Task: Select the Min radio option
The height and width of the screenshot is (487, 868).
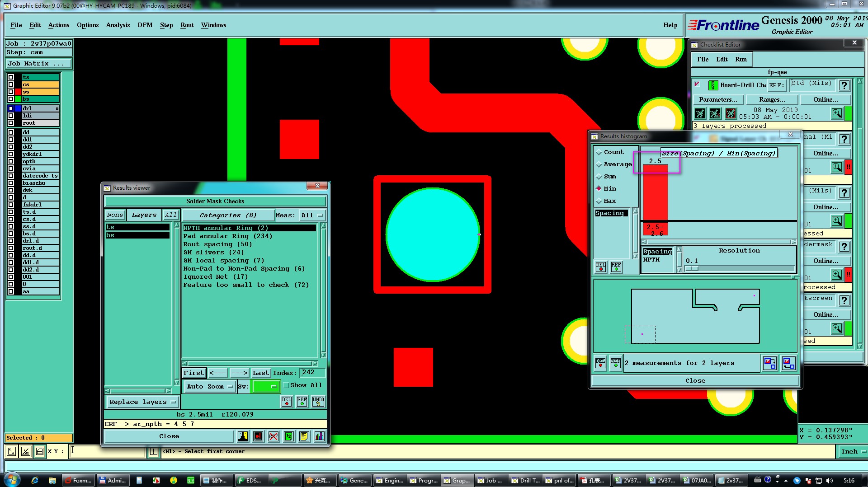Action: point(599,188)
